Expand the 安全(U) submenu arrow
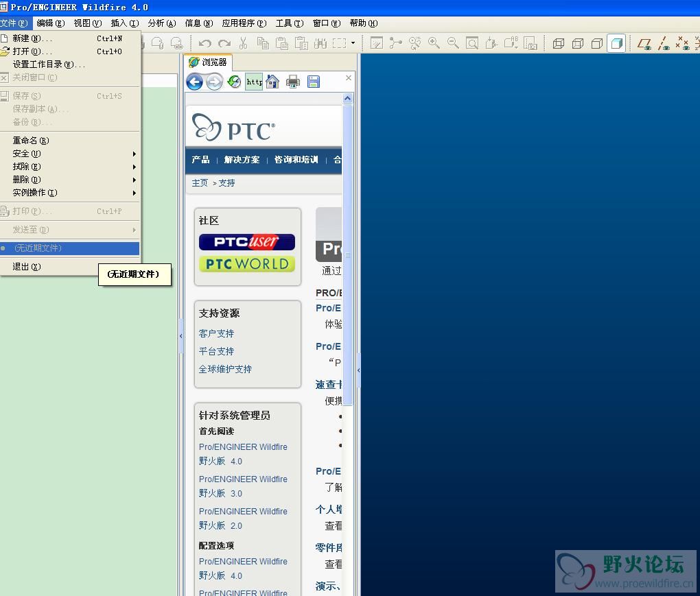700x596 pixels. pos(134,154)
